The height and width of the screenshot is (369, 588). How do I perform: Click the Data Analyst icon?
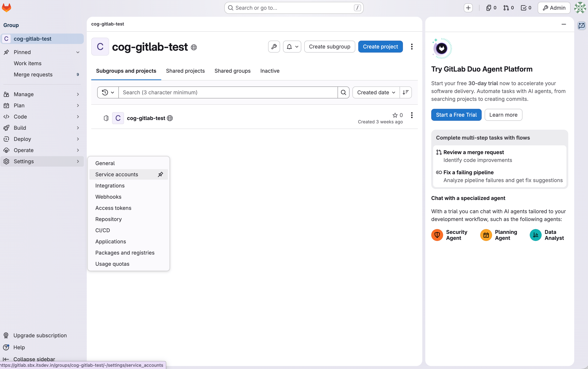[536, 235]
